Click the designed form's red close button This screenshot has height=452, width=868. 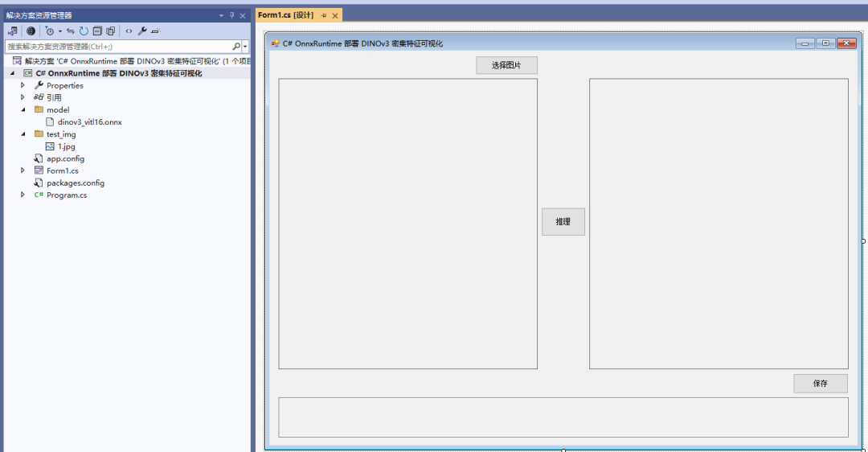coord(846,43)
